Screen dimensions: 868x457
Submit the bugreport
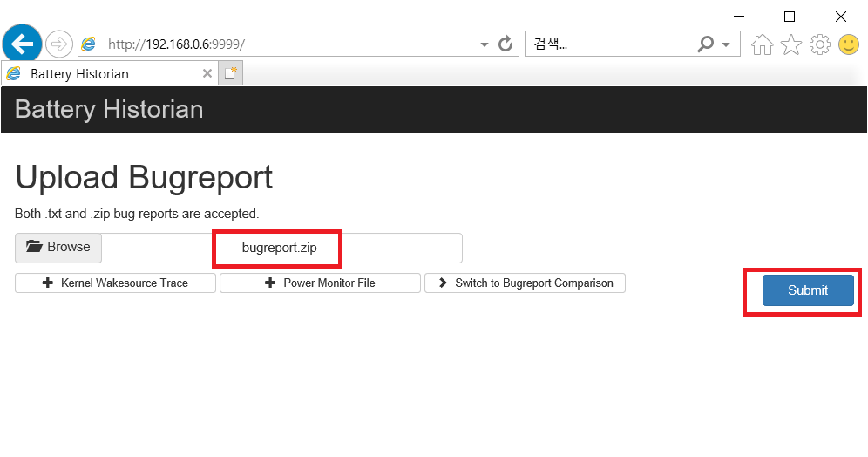coord(808,290)
